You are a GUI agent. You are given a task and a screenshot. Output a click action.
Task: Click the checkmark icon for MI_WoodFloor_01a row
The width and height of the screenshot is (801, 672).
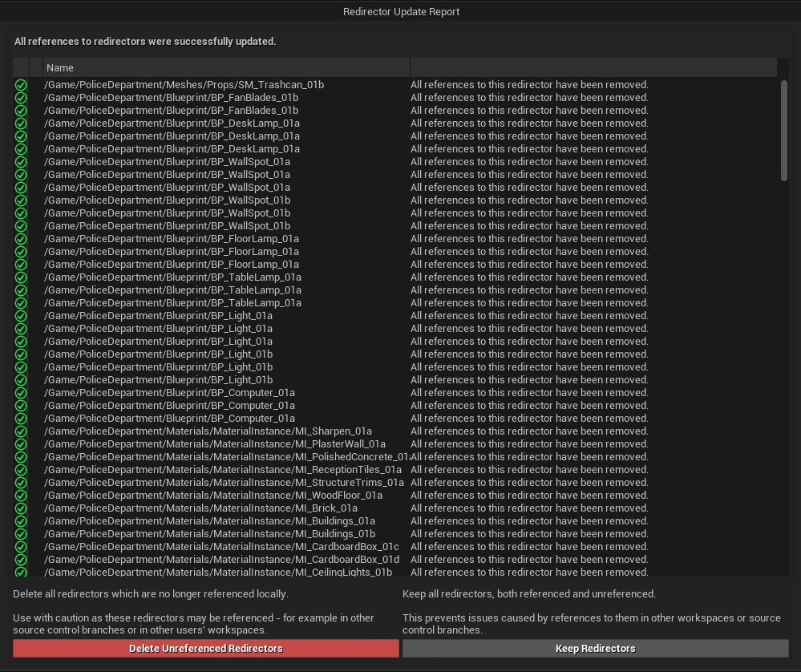(x=21, y=496)
